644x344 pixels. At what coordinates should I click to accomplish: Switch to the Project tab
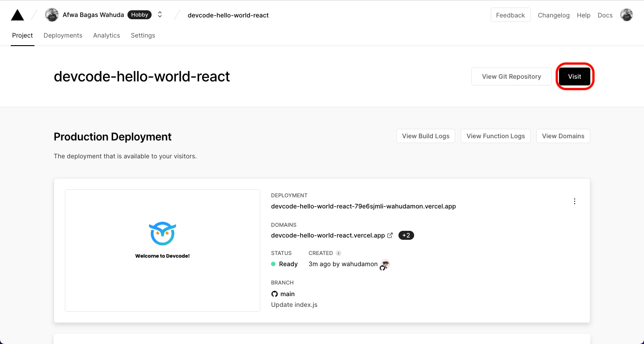[22, 35]
